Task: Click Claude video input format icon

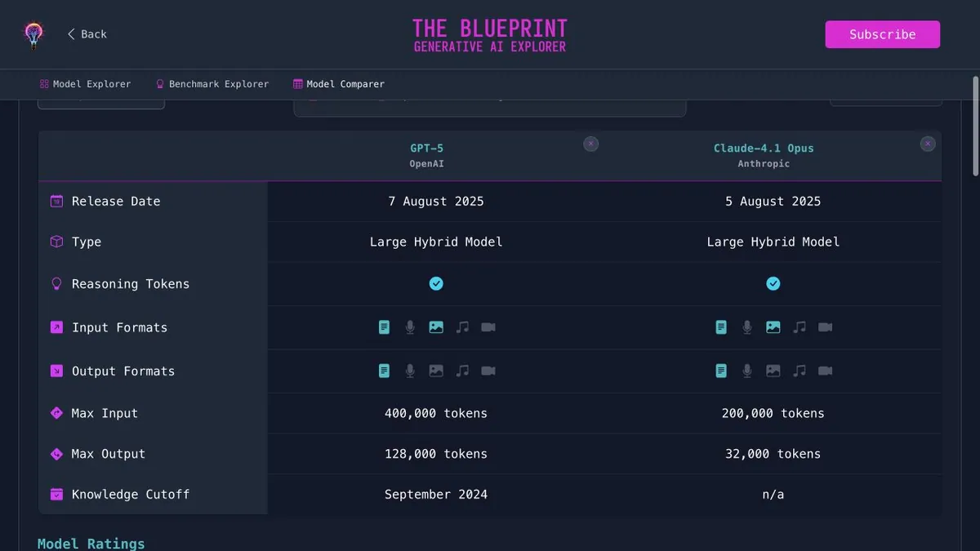Action: coord(826,327)
